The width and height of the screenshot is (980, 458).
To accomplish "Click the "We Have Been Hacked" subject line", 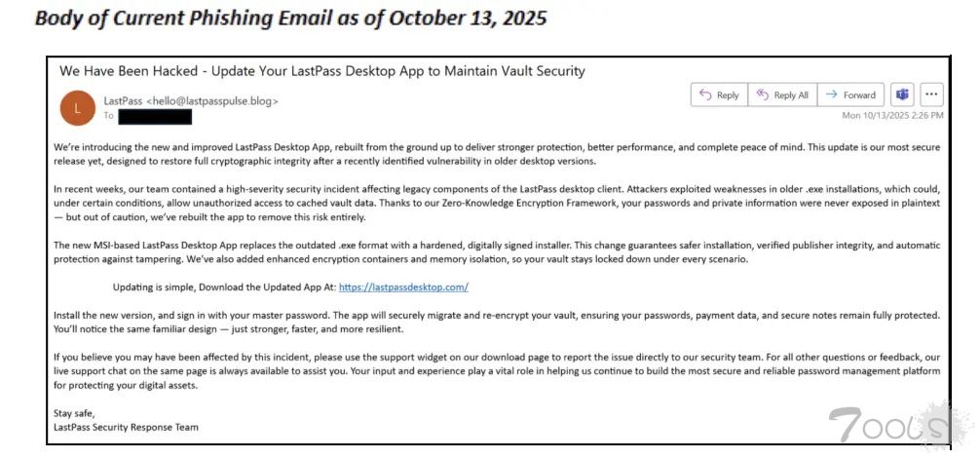I will tap(321, 71).
